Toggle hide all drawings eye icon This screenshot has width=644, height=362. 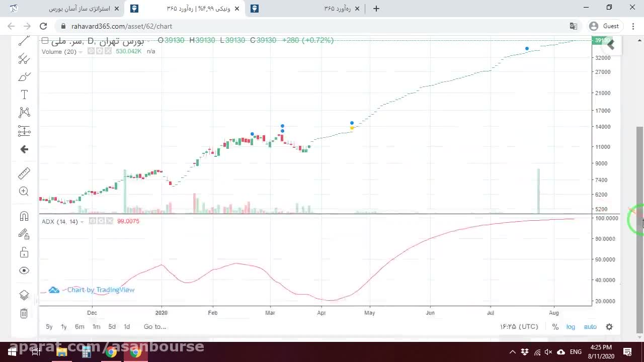[x=24, y=270]
